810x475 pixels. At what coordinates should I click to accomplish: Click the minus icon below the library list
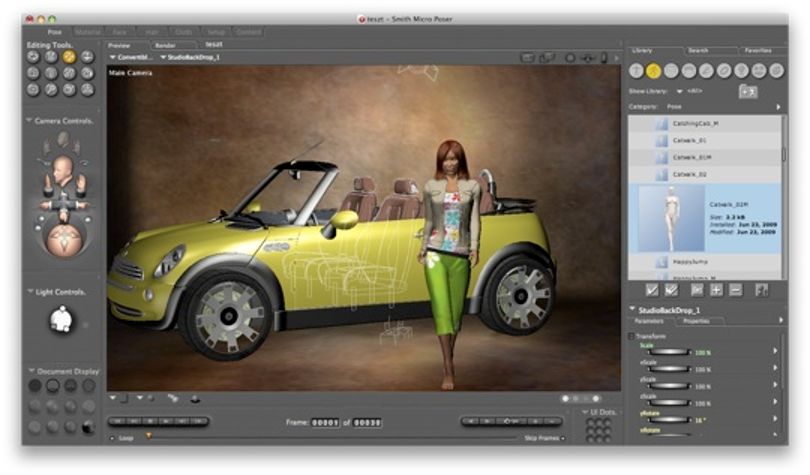[735, 290]
